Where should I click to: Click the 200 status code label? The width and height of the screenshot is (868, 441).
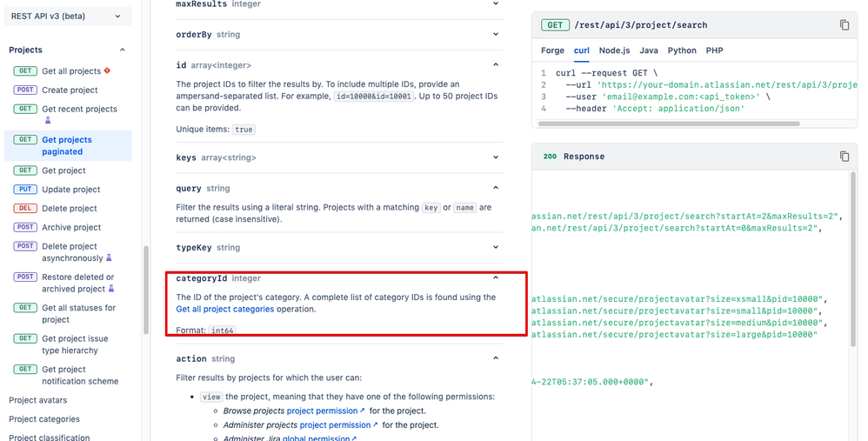coord(550,157)
